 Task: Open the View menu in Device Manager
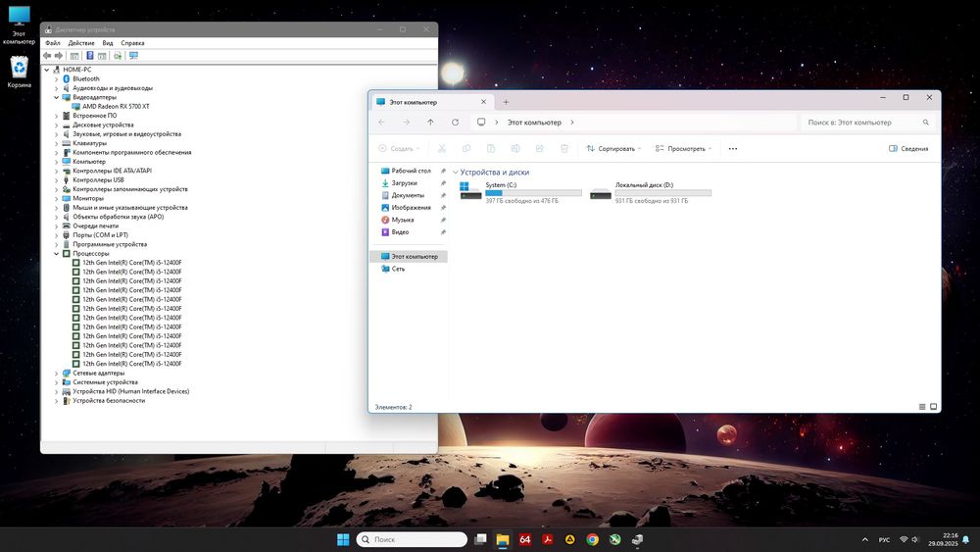tap(108, 43)
